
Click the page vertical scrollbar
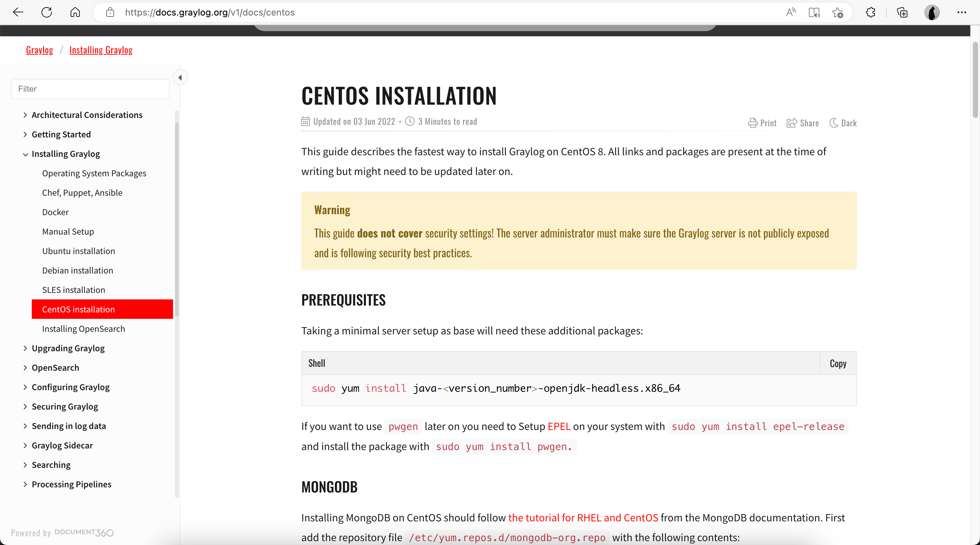tap(975, 80)
